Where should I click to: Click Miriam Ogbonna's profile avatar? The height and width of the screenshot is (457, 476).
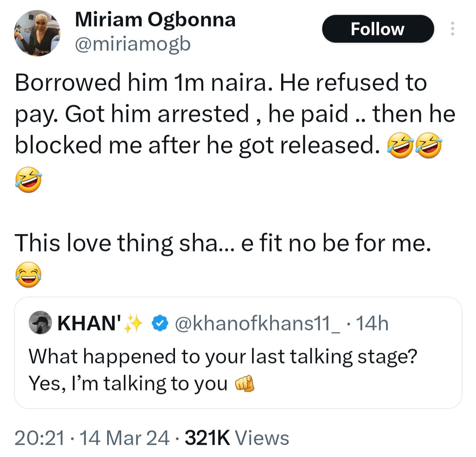37,32
